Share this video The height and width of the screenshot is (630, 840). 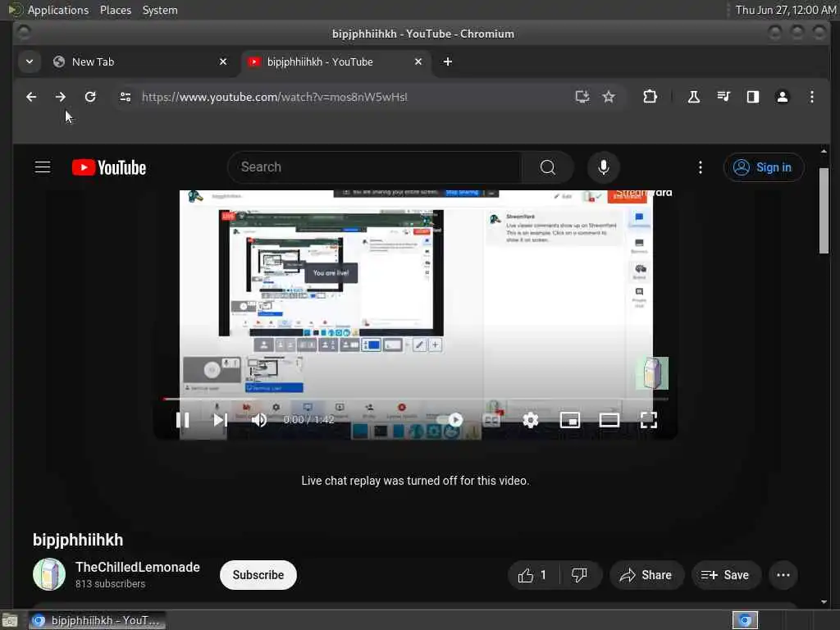pyautogui.click(x=646, y=575)
